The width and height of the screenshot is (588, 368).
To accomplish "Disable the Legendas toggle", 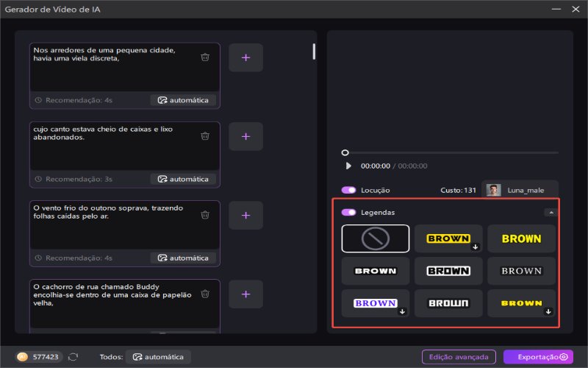I will pos(348,212).
